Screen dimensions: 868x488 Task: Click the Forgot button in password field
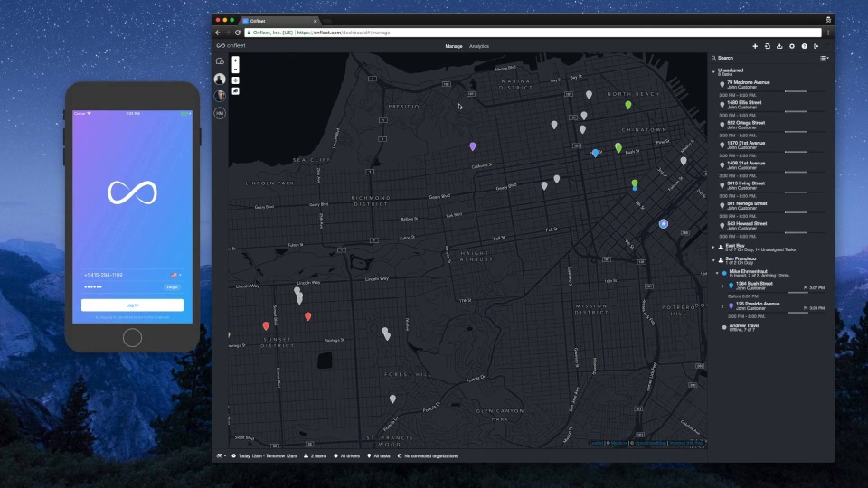click(172, 287)
